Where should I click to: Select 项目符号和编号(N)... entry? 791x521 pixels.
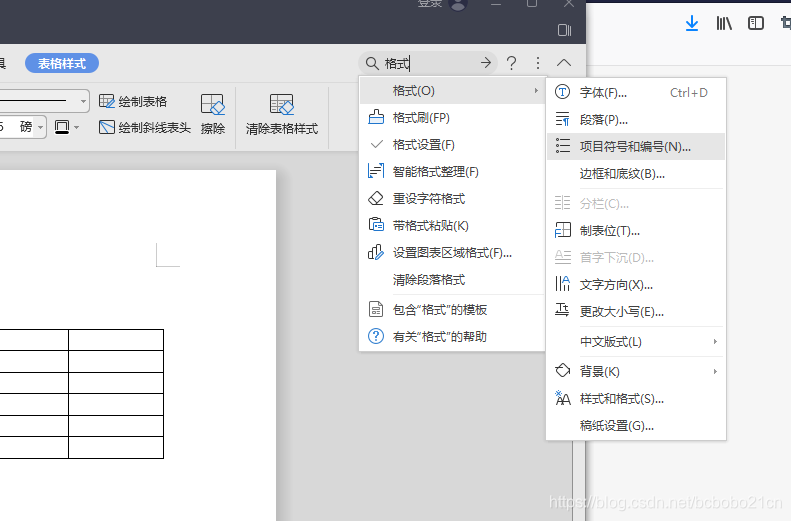[x=636, y=147]
